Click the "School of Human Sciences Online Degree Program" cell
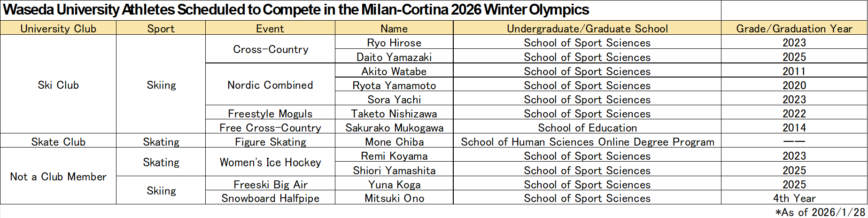Viewport: 868px width, 218px height. tap(587, 142)
